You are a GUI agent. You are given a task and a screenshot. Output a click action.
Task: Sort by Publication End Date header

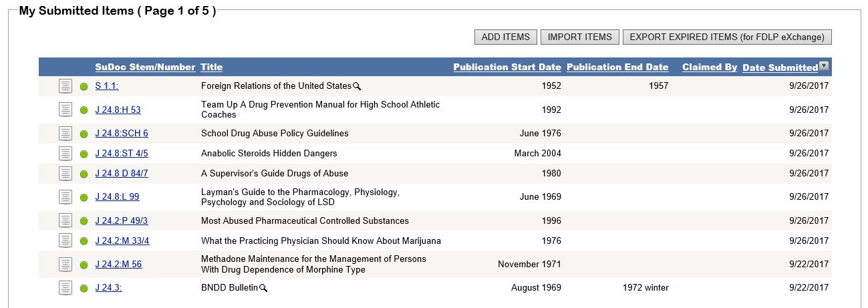[x=617, y=67]
